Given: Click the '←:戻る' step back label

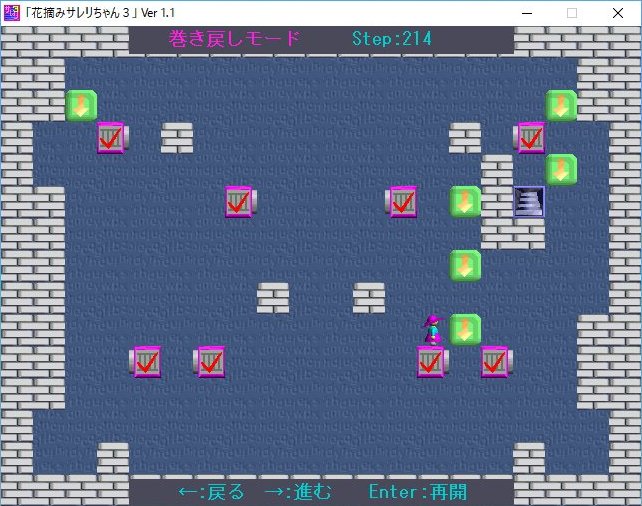Looking at the screenshot, I should (x=211, y=492).
